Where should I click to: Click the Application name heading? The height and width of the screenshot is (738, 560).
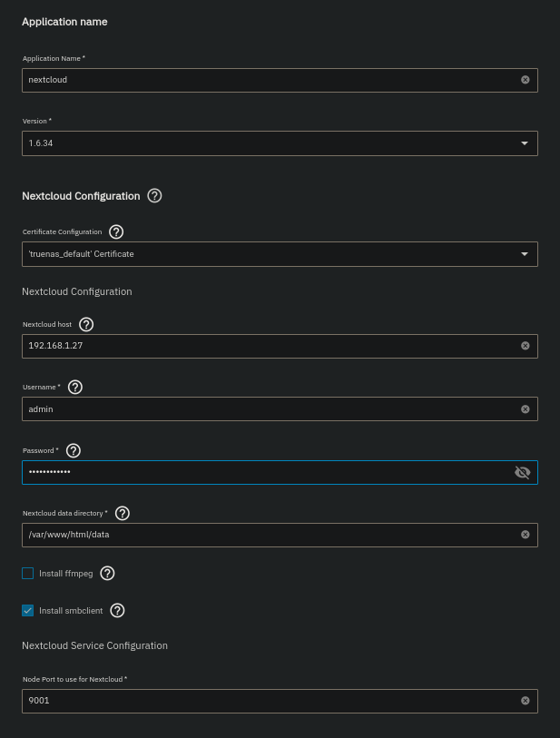point(64,22)
